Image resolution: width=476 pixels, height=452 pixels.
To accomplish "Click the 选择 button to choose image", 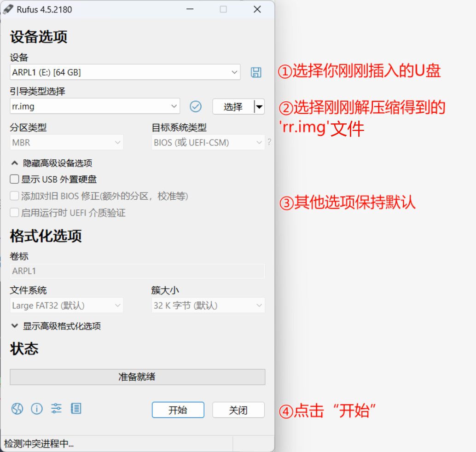I will [x=233, y=106].
